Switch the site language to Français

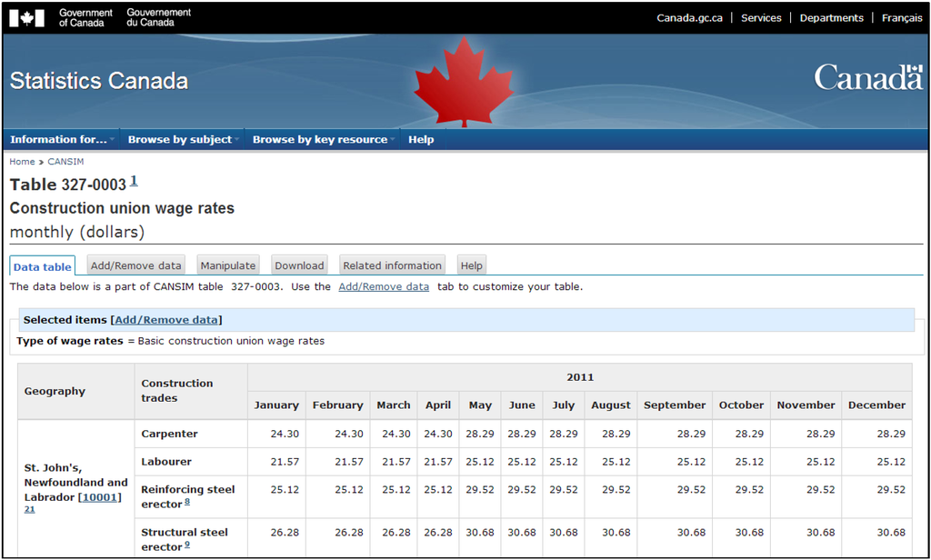(x=901, y=18)
